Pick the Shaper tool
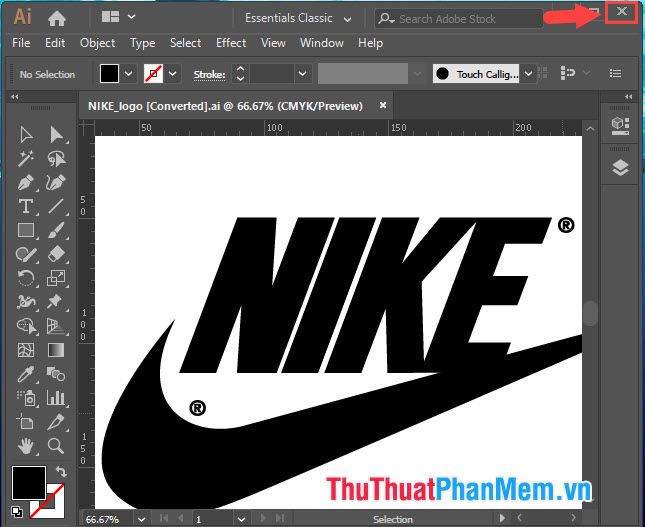Image resolution: width=645 pixels, height=527 pixels. pos(26,254)
